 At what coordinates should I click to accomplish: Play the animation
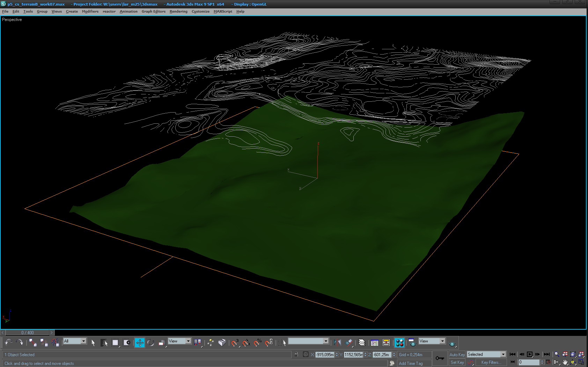pyautogui.click(x=530, y=354)
